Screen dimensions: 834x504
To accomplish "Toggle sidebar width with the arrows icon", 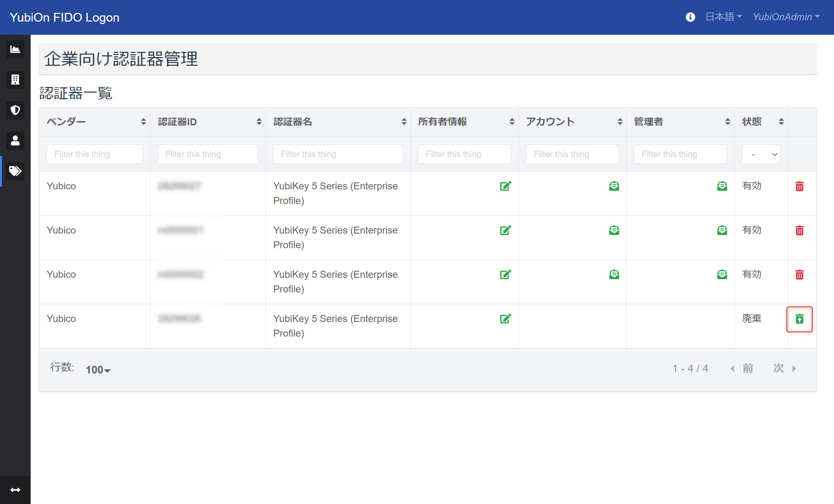I will pyautogui.click(x=15, y=490).
